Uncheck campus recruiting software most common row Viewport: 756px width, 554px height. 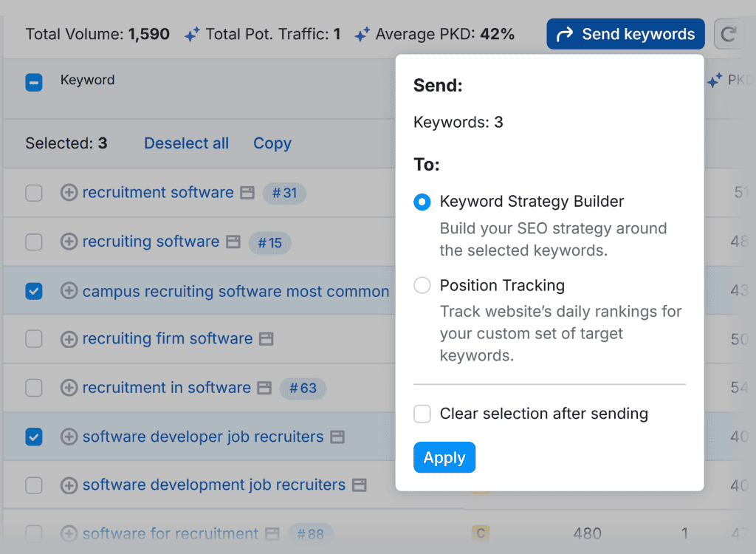pyautogui.click(x=34, y=291)
